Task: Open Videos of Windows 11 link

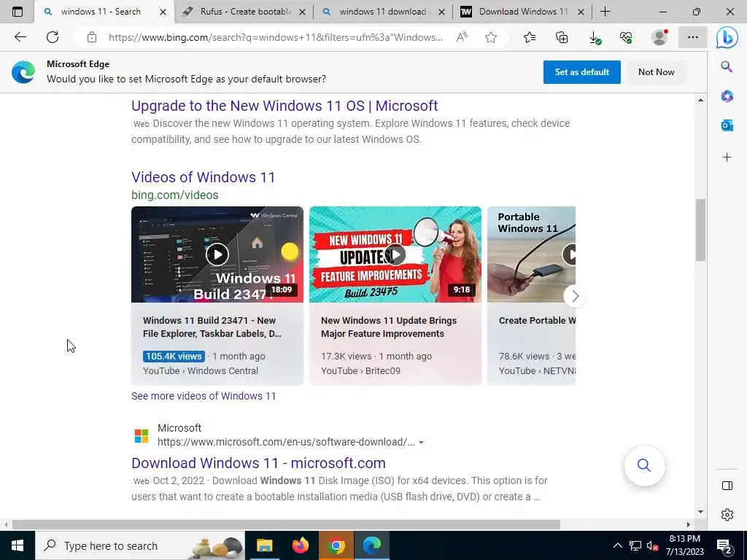Action: pos(203,177)
